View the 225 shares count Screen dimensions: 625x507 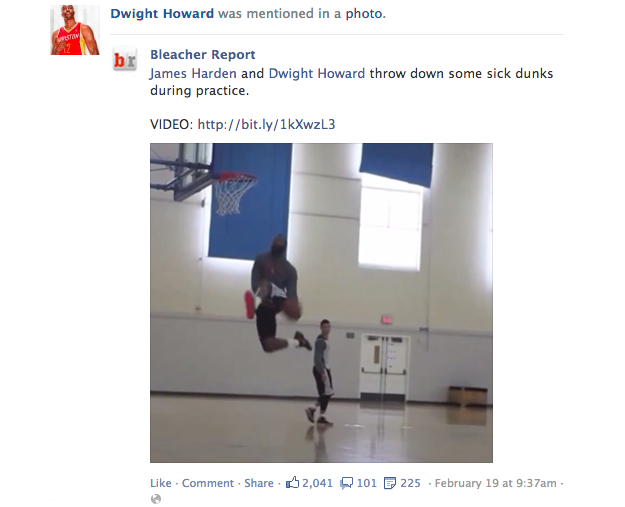tap(410, 483)
